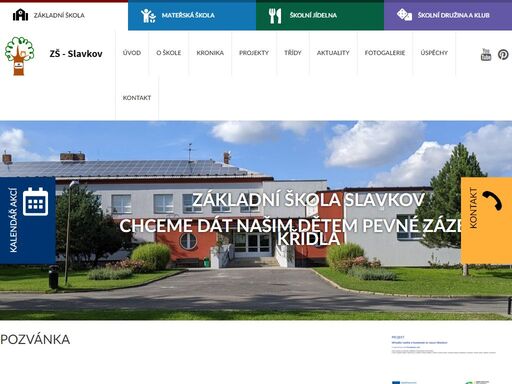512x384 pixels.
Task: Click the school tree logo
Action: coord(19,56)
